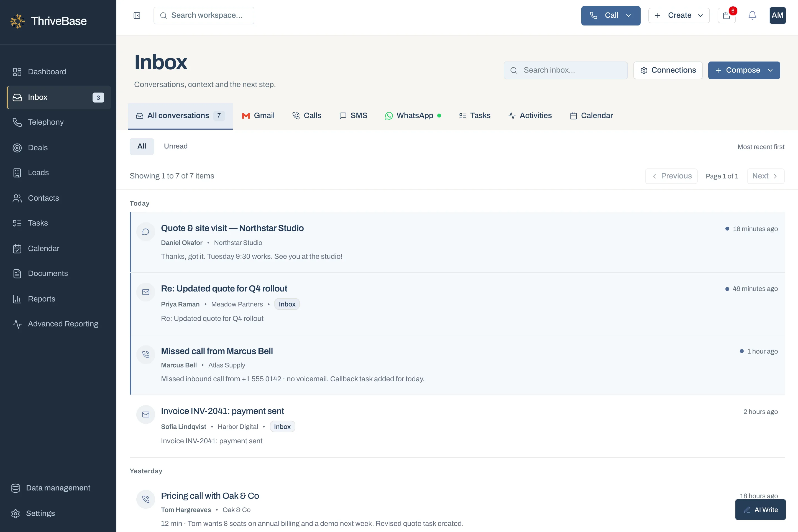Screen dimensions: 798x532
Task: Change the Most recent first sort order
Action: point(761,147)
